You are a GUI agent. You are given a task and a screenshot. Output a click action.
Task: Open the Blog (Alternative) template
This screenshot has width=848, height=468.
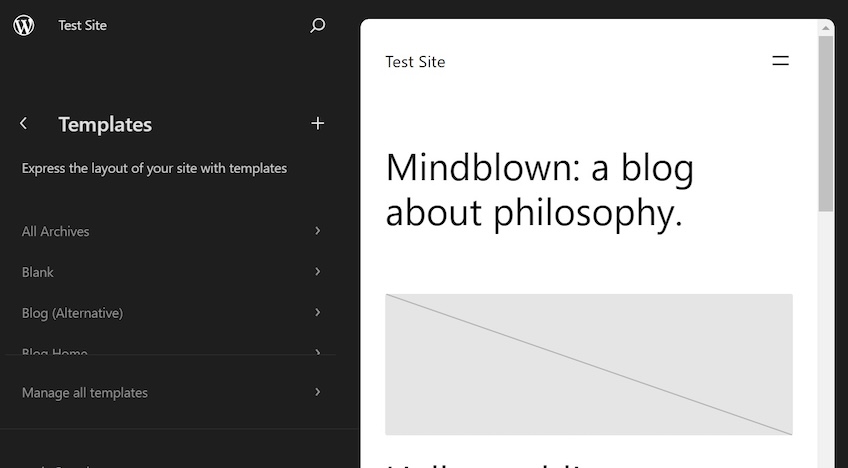click(171, 313)
